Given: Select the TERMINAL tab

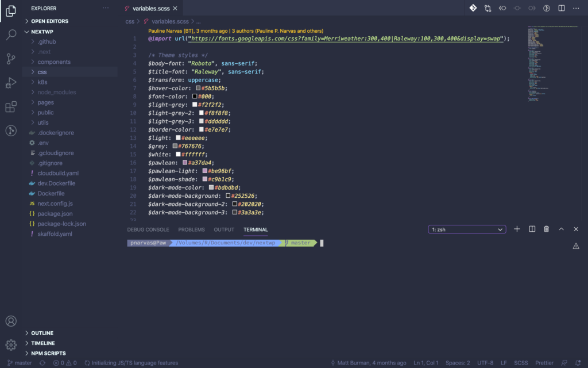Looking at the screenshot, I should pyautogui.click(x=256, y=229).
